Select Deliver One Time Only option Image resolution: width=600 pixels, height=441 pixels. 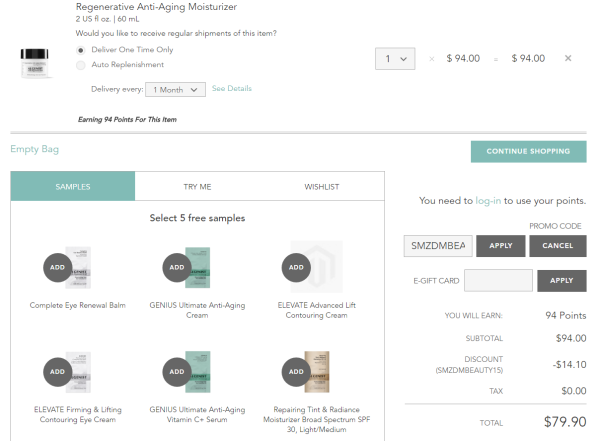[81, 50]
